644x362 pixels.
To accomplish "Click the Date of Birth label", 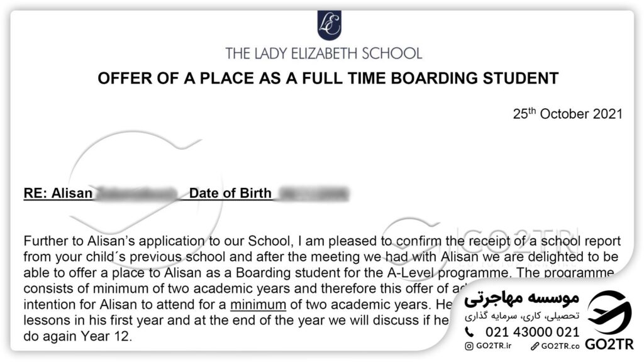I will (230, 193).
